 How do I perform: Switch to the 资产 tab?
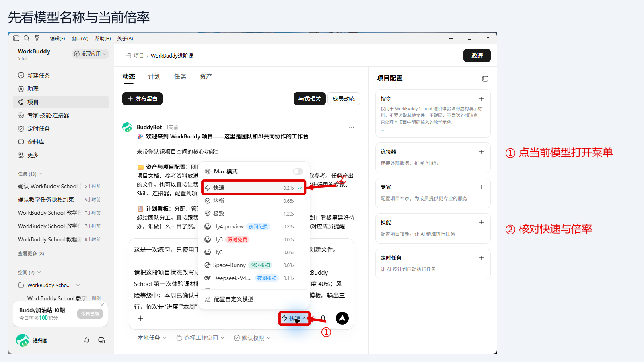click(x=206, y=76)
